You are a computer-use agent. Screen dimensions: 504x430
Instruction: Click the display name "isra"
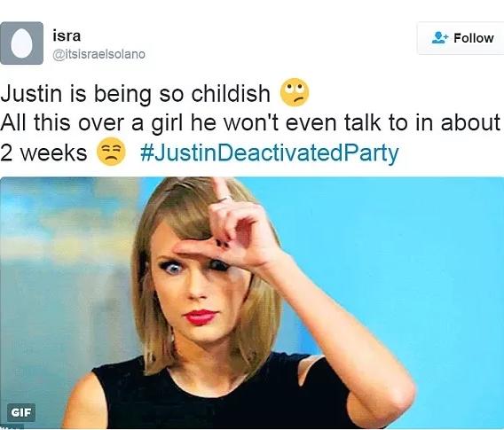coord(67,35)
